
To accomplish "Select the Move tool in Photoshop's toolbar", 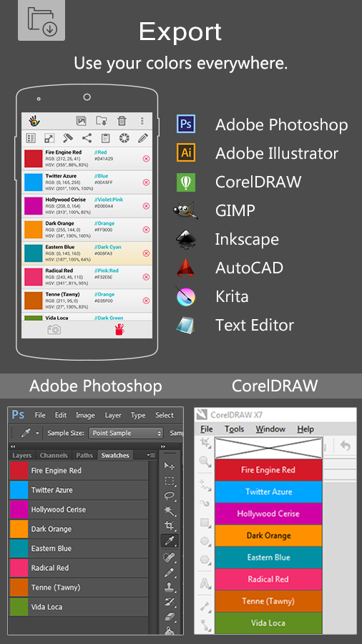I will pyautogui.click(x=170, y=466).
